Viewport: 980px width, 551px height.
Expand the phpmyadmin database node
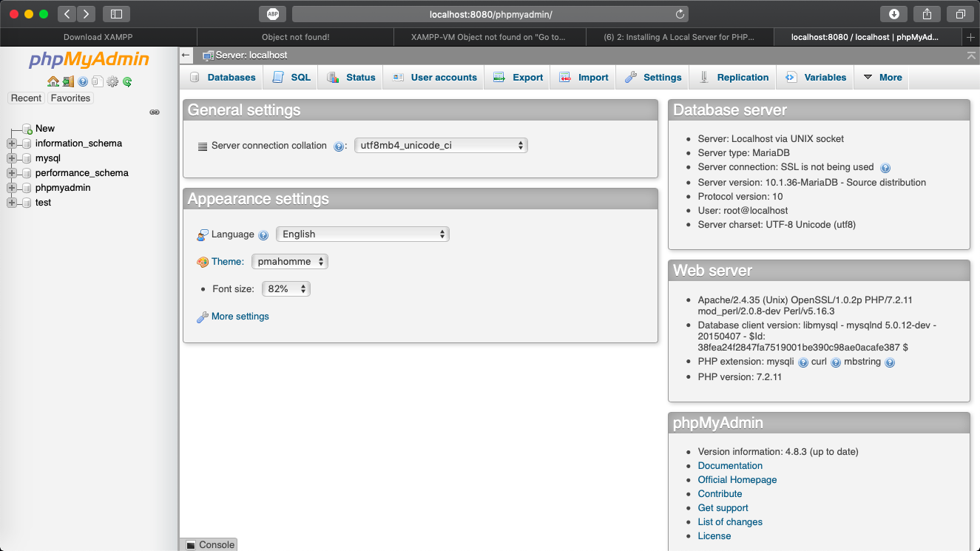11,188
